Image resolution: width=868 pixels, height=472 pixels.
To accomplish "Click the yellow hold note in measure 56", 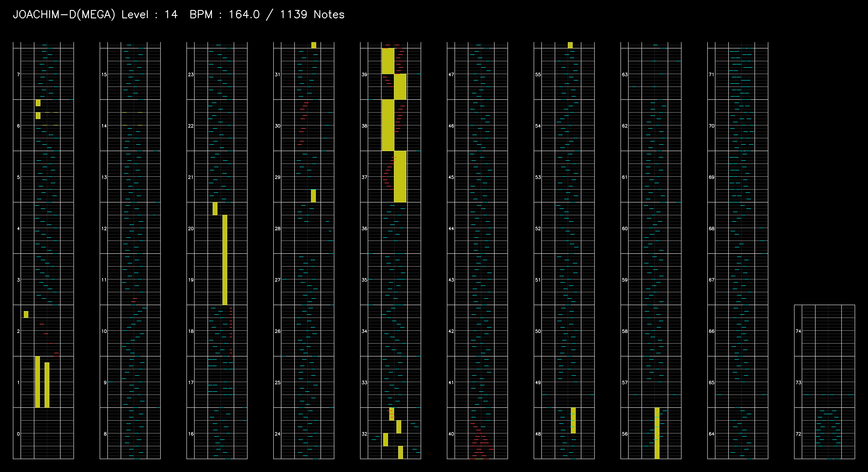I will click(x=657, y=433).
